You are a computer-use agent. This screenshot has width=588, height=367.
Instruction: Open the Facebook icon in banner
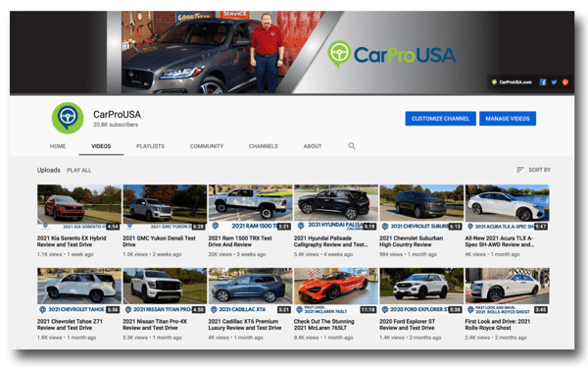(x=543, y=81)
